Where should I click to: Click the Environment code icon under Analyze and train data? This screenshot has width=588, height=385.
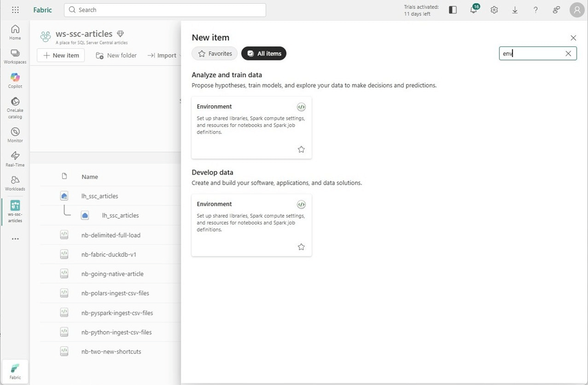pyautogui.click(x=301, y=107)
